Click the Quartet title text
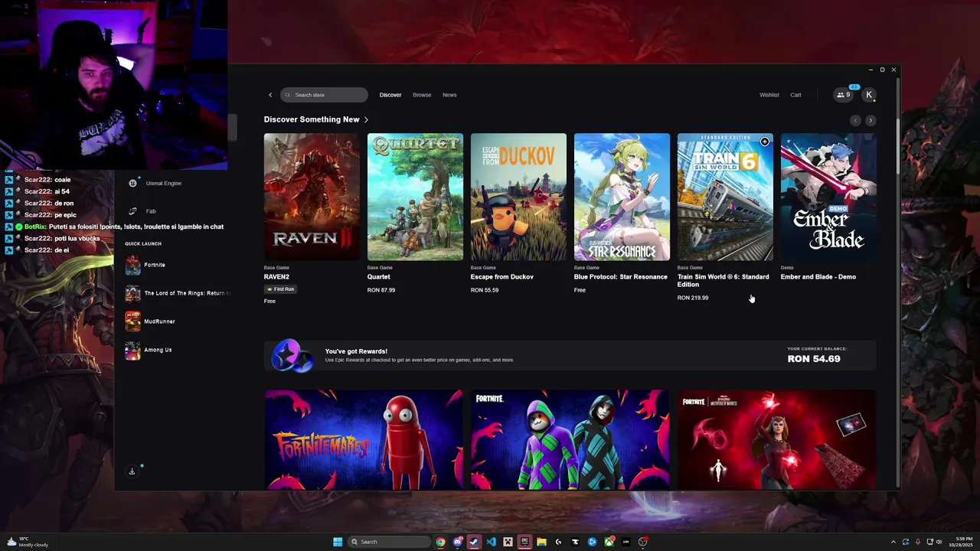This screenshot has height=551, width=980. (378, 277)
